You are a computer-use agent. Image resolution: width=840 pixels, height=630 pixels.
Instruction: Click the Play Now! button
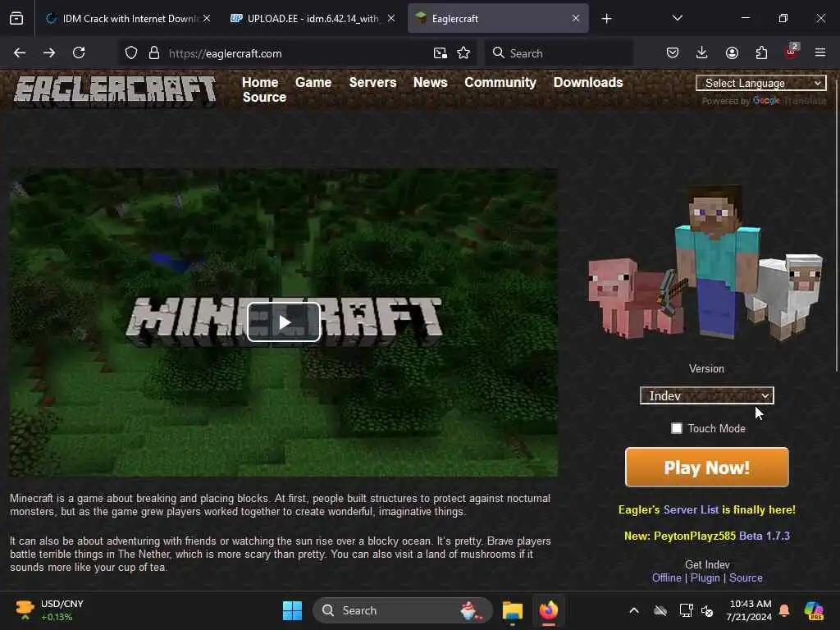point(706,467)
